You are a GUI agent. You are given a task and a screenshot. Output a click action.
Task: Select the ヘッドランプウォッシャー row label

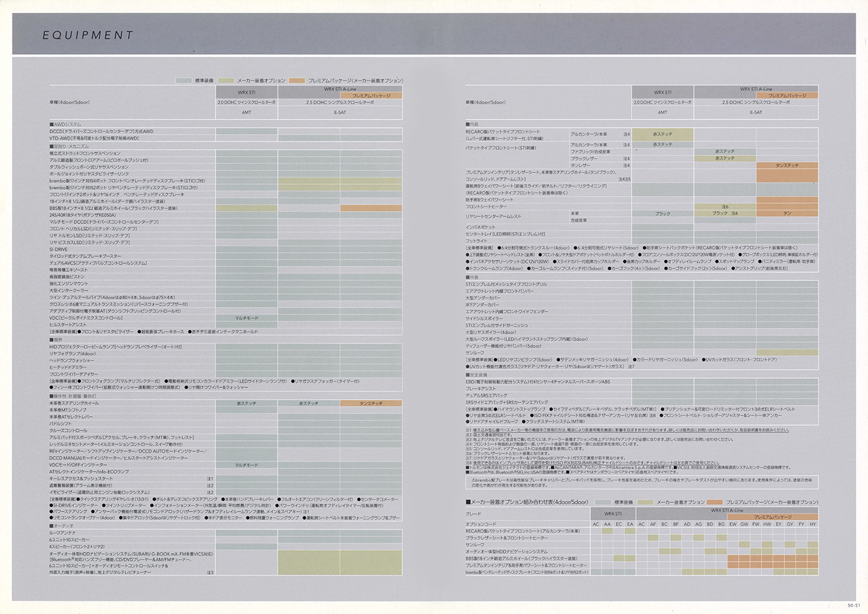pos(71,361)
